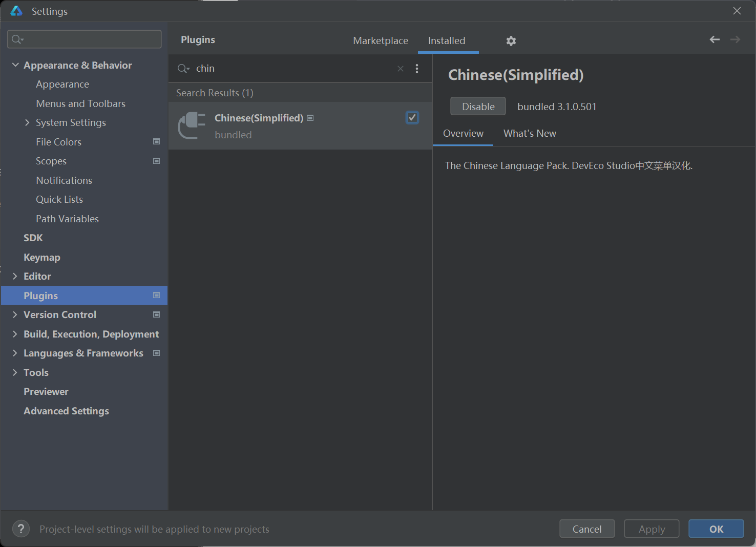Click the Chinese(Simplified) detail title
Viewport: 756px width, 547px height.
point(516,75)
